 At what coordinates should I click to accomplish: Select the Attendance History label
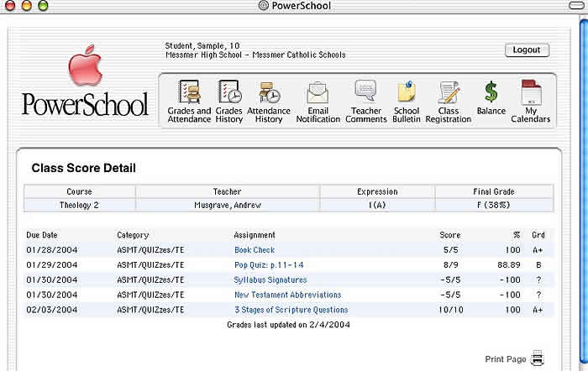[269, 115]
